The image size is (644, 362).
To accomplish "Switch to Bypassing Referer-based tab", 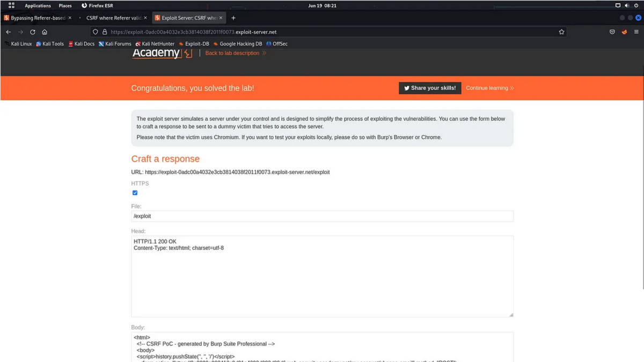I will 38,18.
